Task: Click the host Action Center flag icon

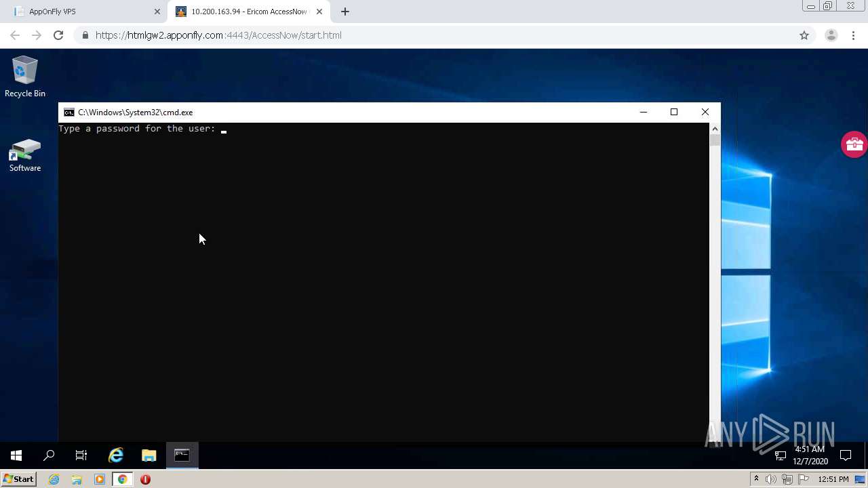Action: pyautogui.click(x=804, y=479)
